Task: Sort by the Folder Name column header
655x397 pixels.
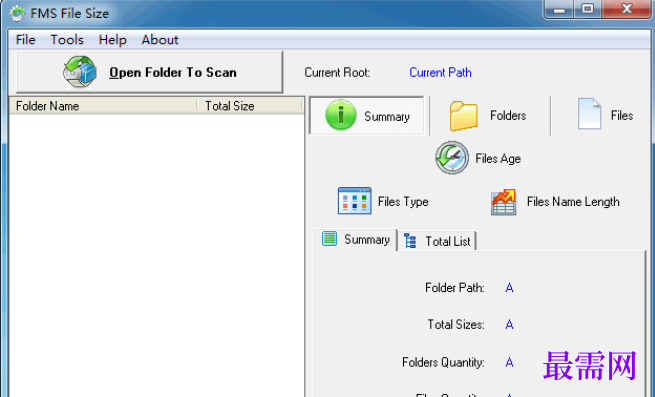Action: coord(103,106)
